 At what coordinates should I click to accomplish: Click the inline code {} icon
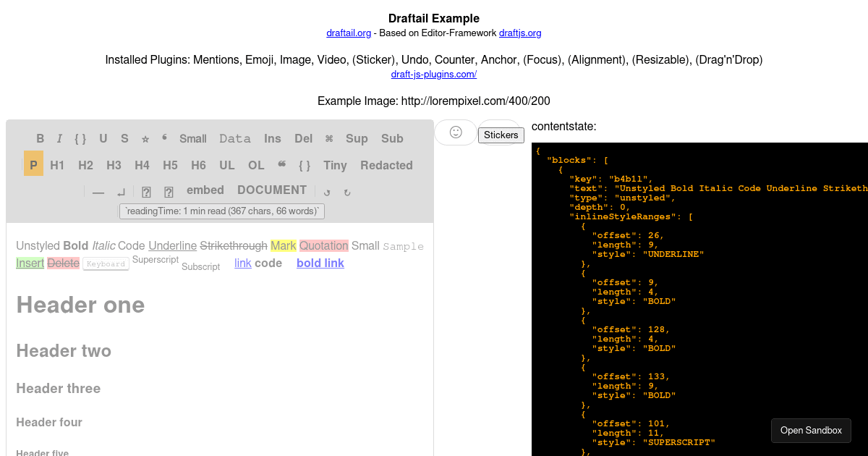80,138
